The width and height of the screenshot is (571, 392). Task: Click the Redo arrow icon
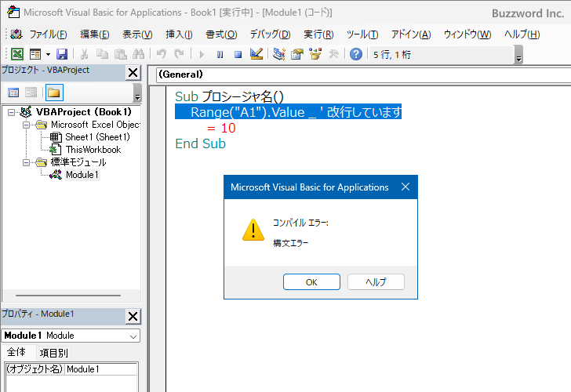(179, 54)
